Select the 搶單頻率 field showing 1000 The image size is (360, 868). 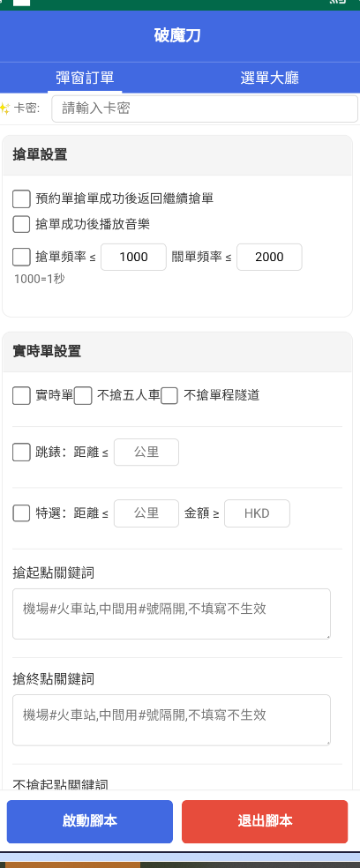(133, 257)
